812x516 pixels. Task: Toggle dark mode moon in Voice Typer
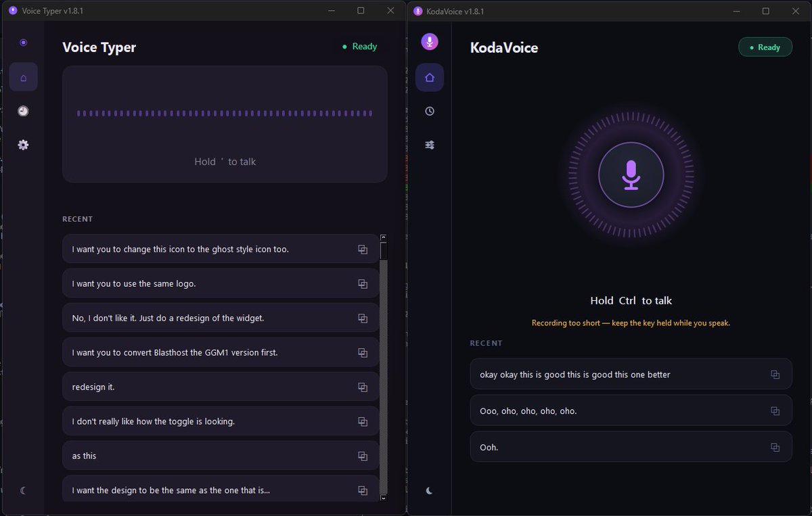[x=24, y=490]
